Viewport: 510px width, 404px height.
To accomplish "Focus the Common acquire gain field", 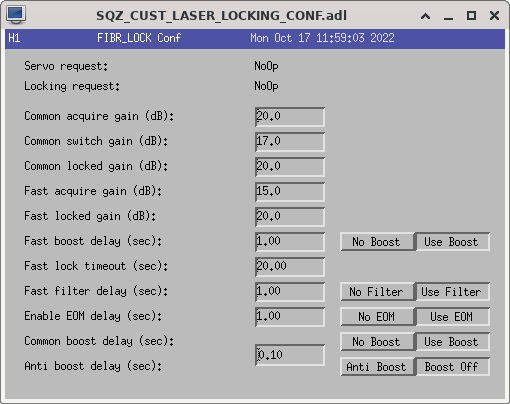I will click(x=290, y=117).
